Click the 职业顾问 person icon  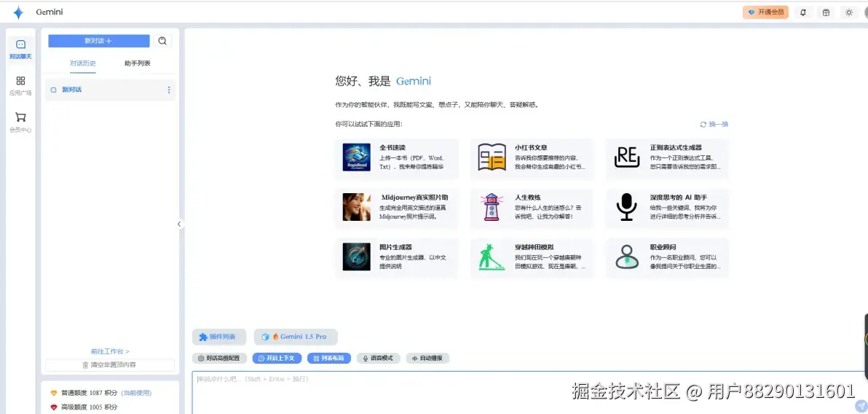point(627,257)
